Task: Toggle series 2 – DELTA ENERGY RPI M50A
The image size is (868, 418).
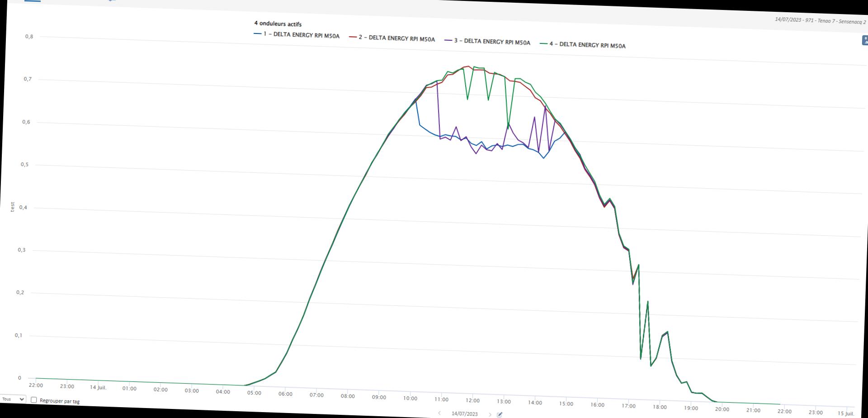Action: [392, 38]
